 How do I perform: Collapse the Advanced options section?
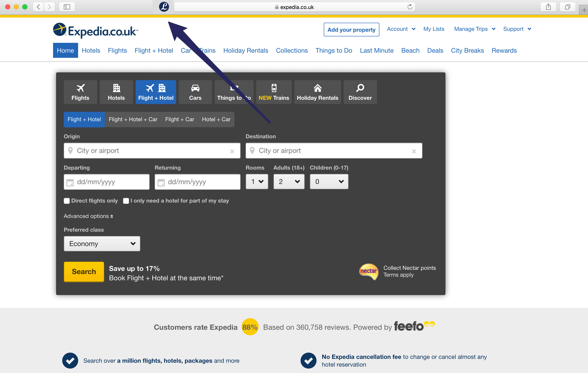88,216
